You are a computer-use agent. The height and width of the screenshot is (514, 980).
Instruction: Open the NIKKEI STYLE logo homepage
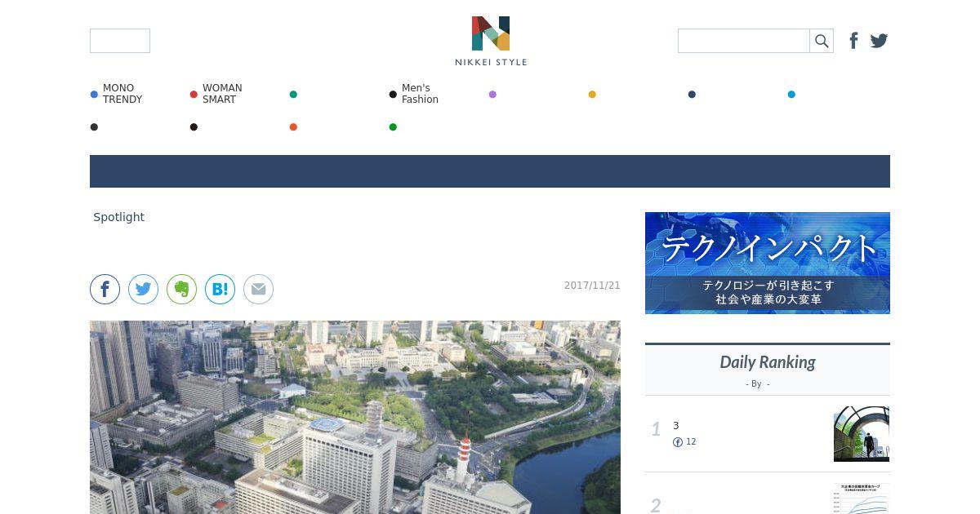491,41
